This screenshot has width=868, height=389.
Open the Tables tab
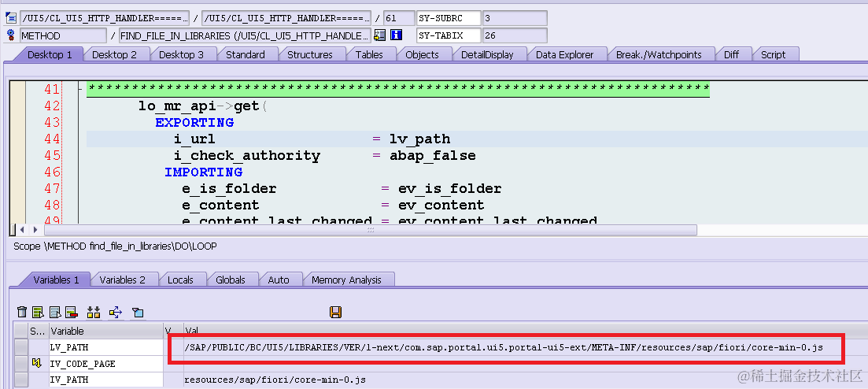point(368,54)
